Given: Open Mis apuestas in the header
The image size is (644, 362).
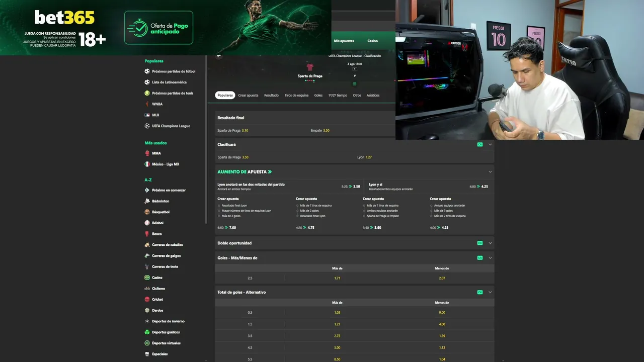Looking at the screenshot, I should (344, 41).
